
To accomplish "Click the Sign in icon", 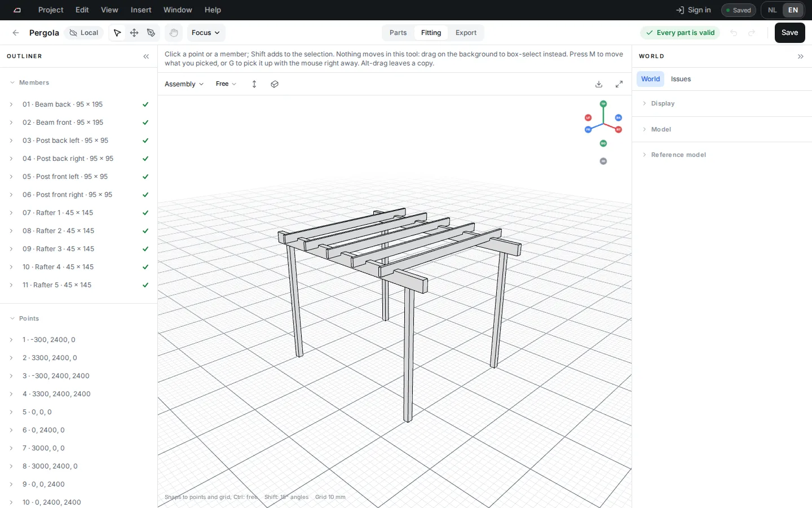I will pos(680,10).
